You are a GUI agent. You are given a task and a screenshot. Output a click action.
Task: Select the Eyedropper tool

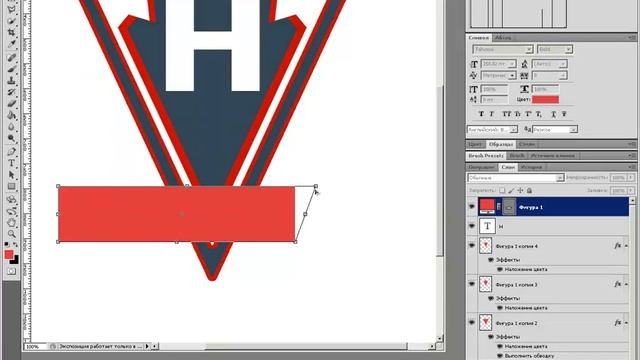pyautogui.click(x=12, y=44)
